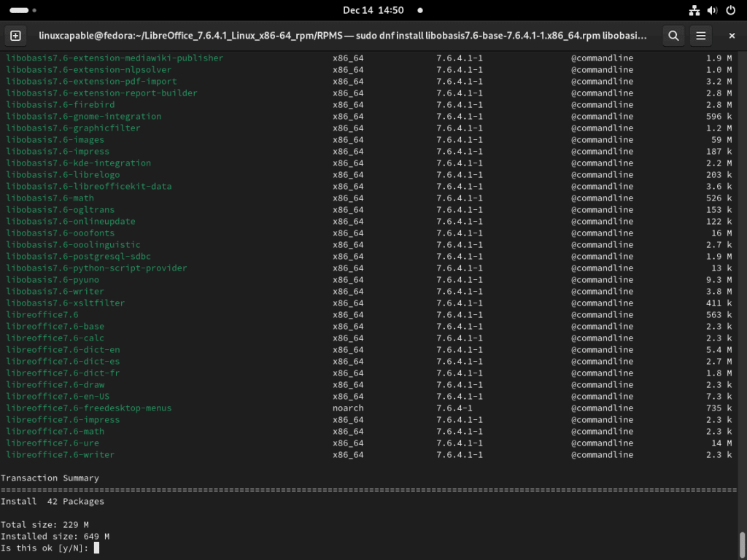Image resolution: width=747 pixels, height=560 pixels.
Task: Click the Is this ok prompt cursor
Action: (96, 548)
